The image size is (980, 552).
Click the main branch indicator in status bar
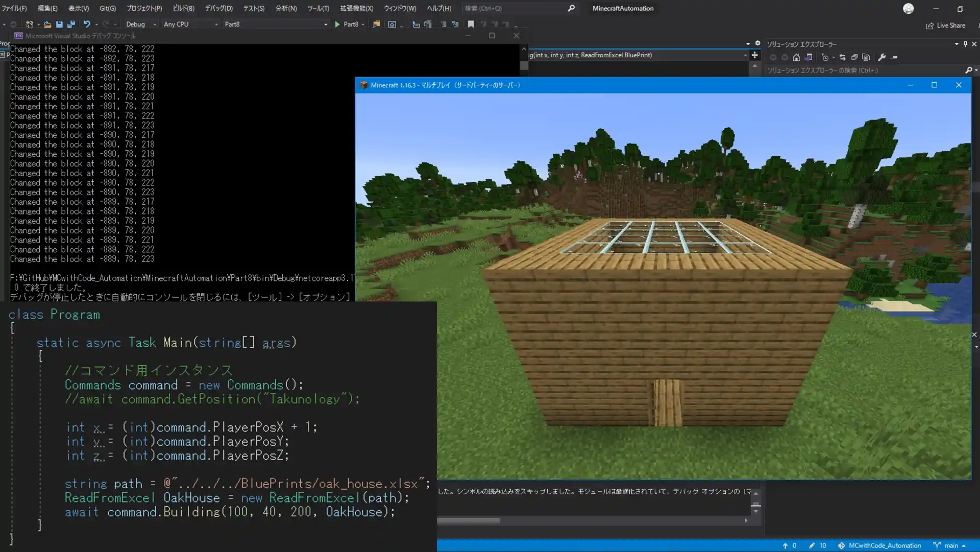(949, 546)
